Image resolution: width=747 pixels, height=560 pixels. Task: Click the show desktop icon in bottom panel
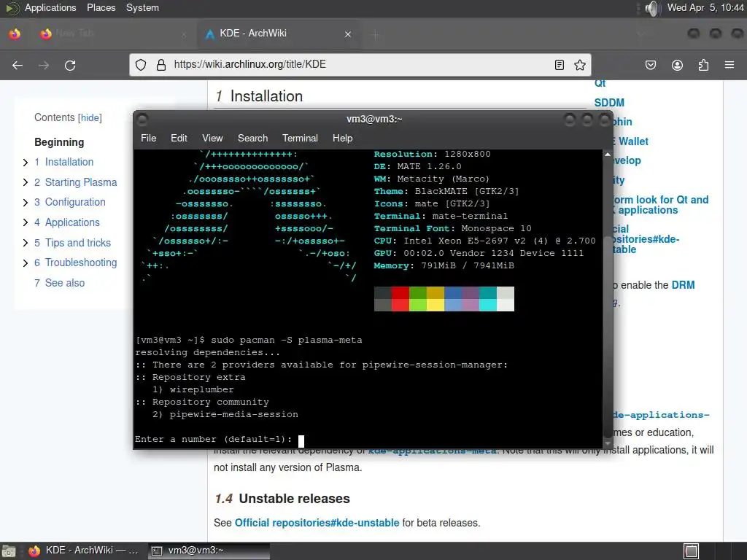click(x=9, y=551)
